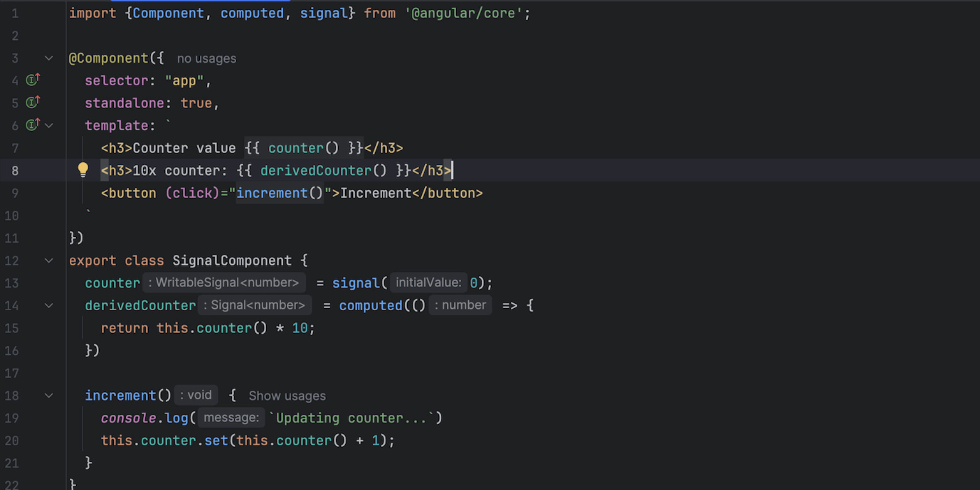Screen dimensions: 980x490
Task: Click the 'standalone' property name
Action: point(124,103)
